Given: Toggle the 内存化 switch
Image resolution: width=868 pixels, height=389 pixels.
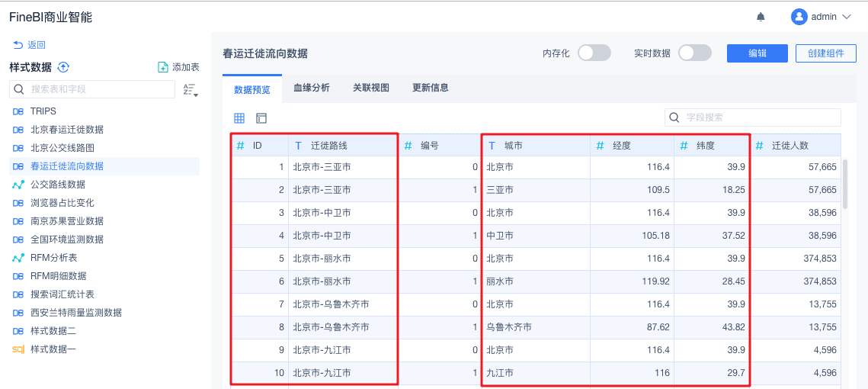Looking at the screenshot, I should (594, 53).
